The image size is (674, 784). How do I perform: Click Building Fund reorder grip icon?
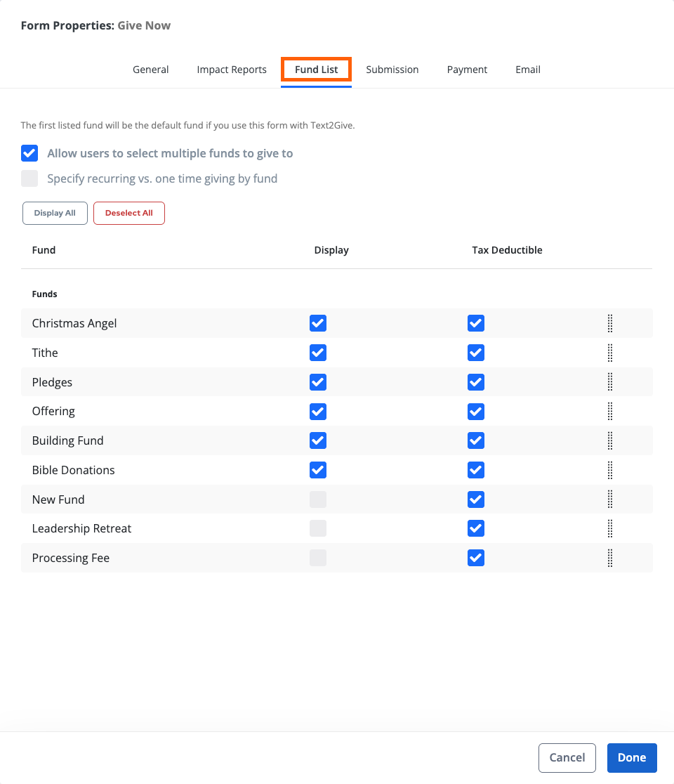point(609,440)
